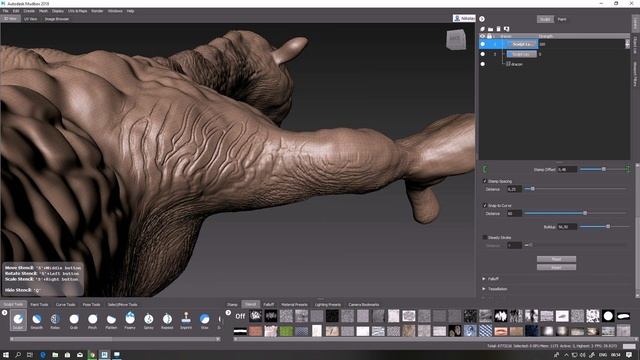Select the white circle stencil thumbnail
Screen dimensions: 640x360
coord(608,316)
